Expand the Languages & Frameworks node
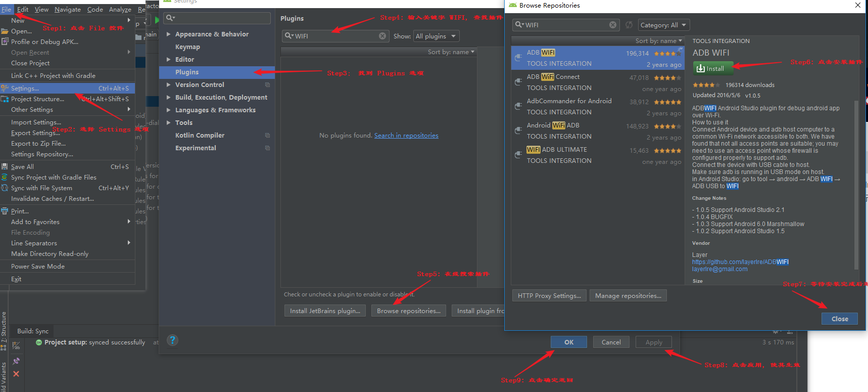868x392 pixels. click(x=169, y=110)
